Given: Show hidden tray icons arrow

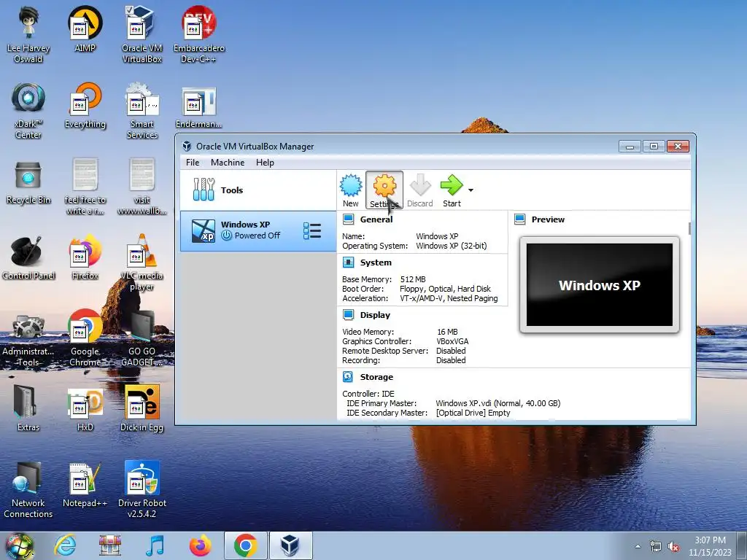Looking at the screenshot, I should coord(638,546).
